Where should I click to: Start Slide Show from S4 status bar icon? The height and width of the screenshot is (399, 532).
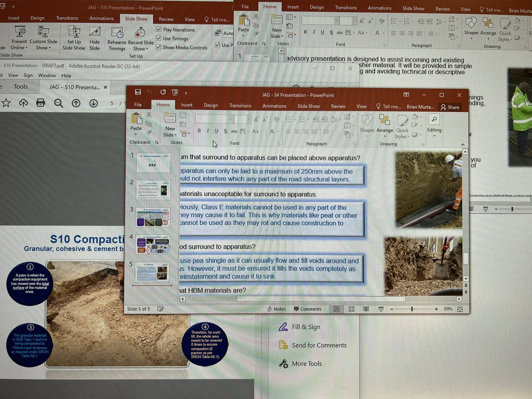380,309
